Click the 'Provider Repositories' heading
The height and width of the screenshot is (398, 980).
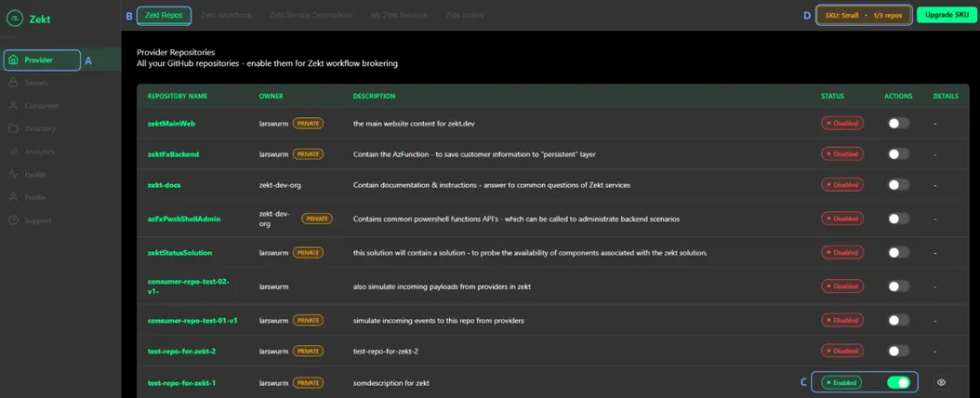click(x=176, y=52)
